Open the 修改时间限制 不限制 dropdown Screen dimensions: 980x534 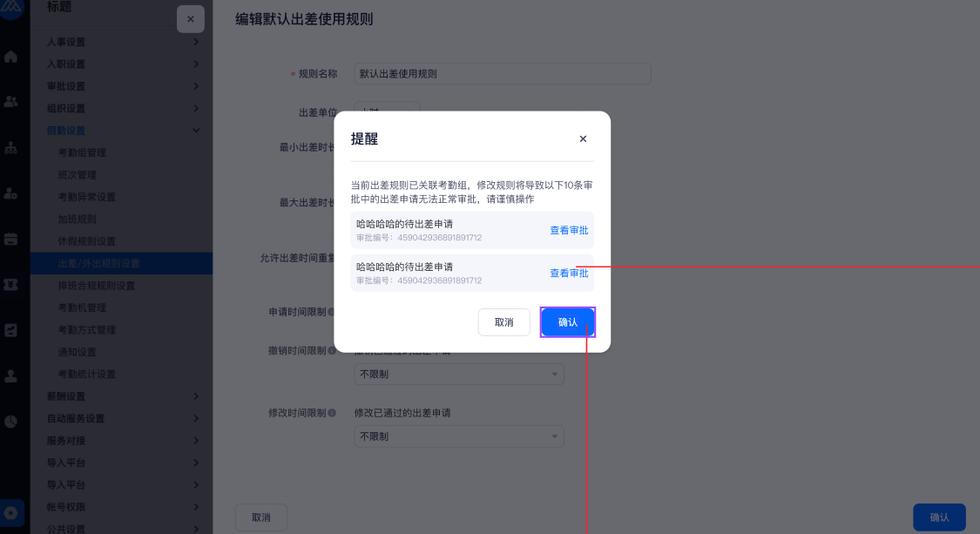coord(459,436)
